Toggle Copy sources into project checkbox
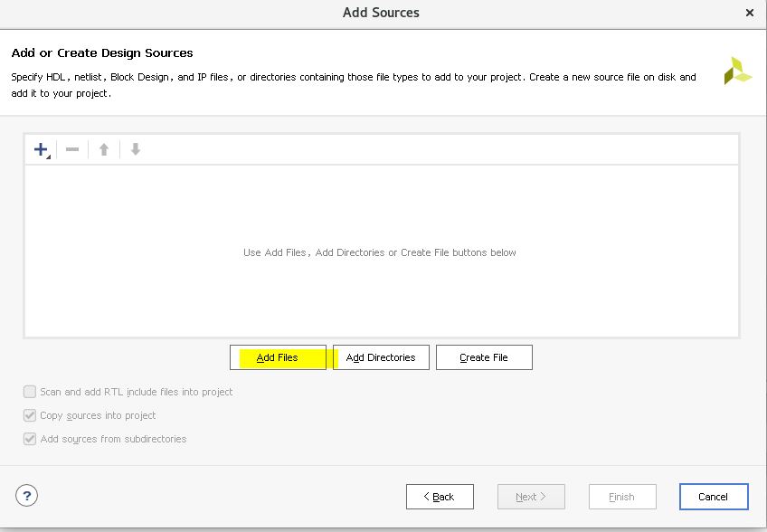The width and height of the screenshot is (767, 532). tap(30, 415)
